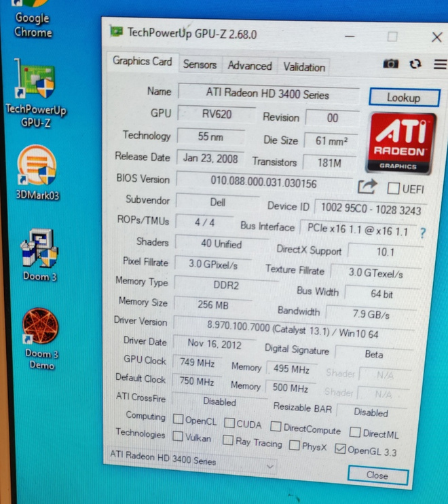The height and width of the screenshot is (504, 448).
Task: Launch the 3DMark03 desktop shortcut
Action: coord(37,172)
